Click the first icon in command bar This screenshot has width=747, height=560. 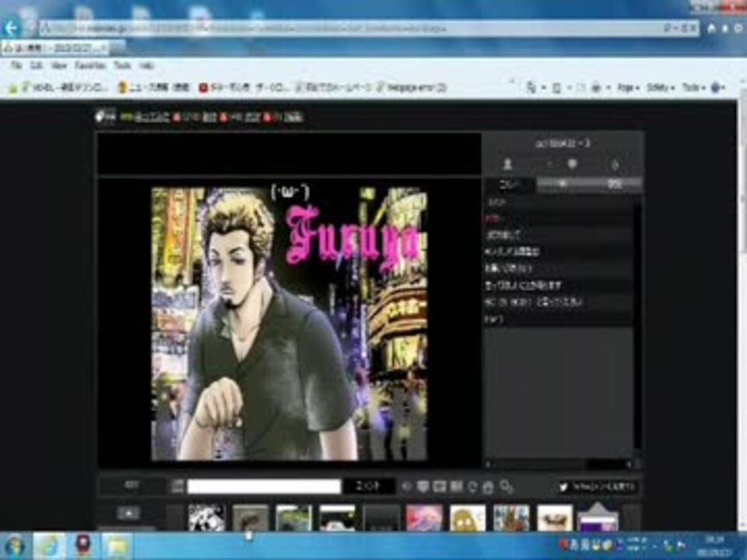coord(532,88)
